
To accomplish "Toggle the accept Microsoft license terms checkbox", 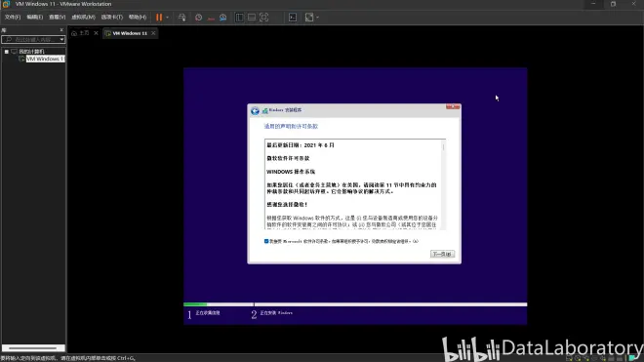I will tap(266, 241).
